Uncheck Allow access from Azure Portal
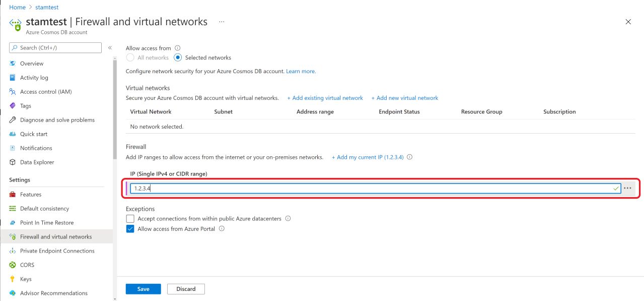This screenshot has height=301, width=644. coord(130,229)
